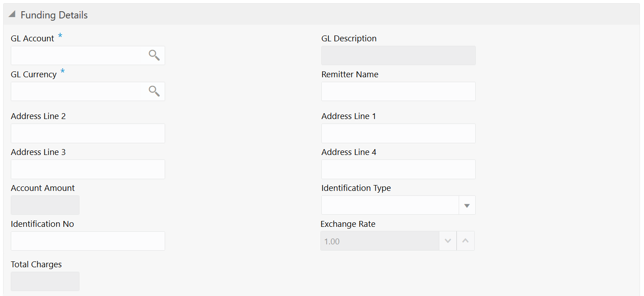Click the Remitter Name input box

398,91
